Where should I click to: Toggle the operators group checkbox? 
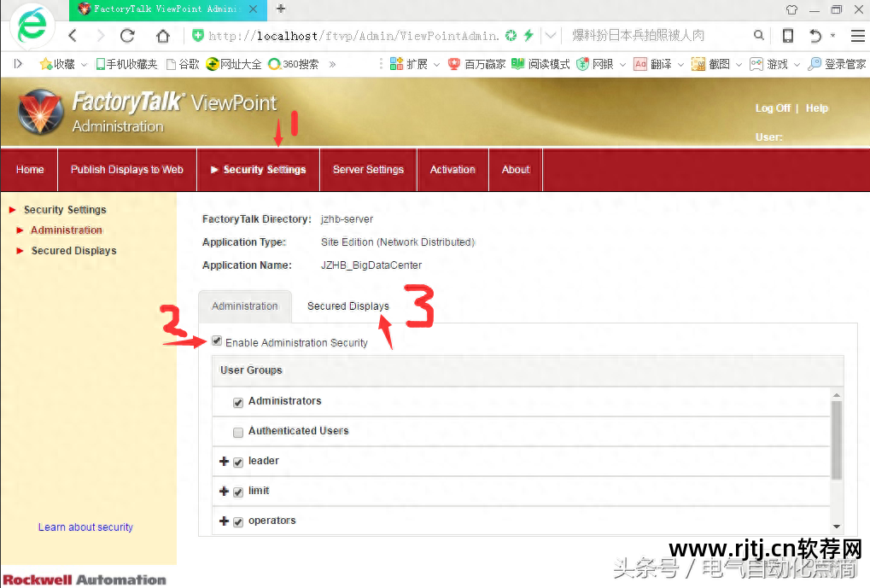[x=238, y=522]
